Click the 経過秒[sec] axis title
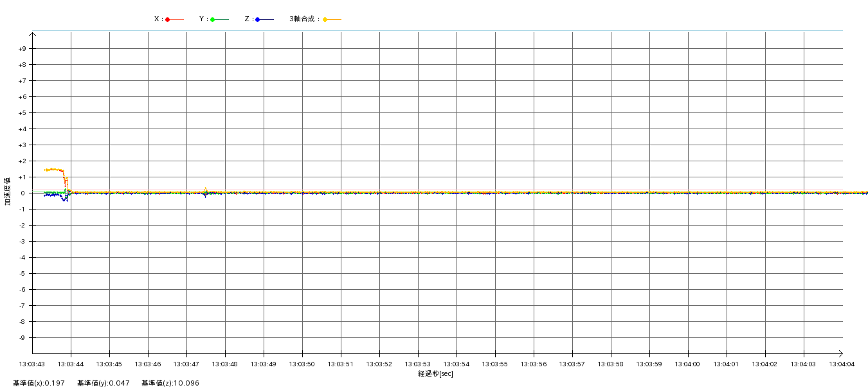The height and width of the screenshot is (392, 868). pyautogui.click(x=435, y=373)
